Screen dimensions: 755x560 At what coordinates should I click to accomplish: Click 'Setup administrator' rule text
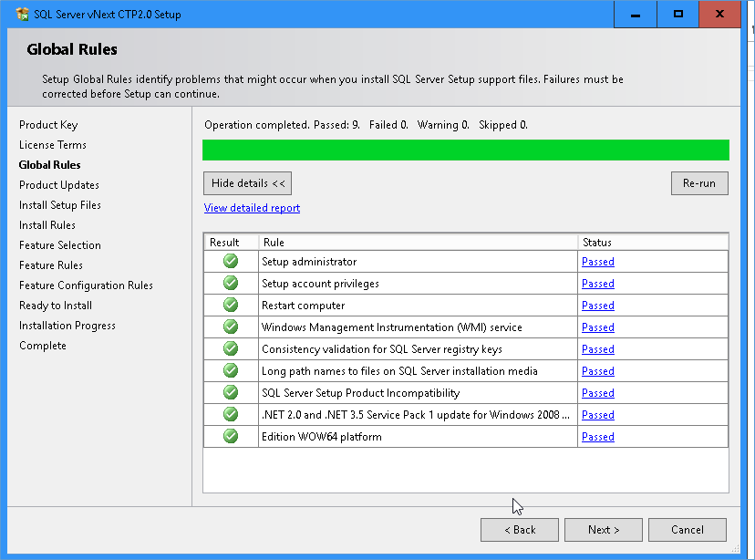(309, 262)
